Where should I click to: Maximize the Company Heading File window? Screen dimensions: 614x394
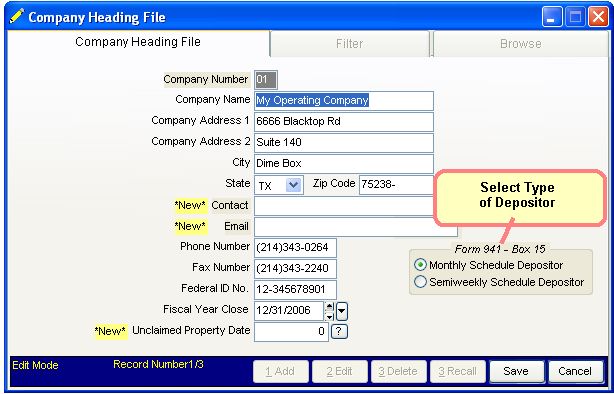575,17
